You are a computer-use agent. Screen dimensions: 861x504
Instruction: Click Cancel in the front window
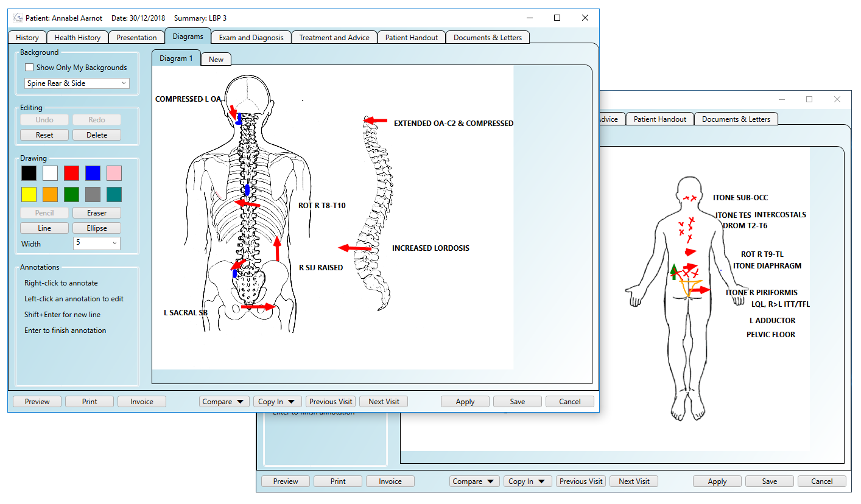coord(570,402)
